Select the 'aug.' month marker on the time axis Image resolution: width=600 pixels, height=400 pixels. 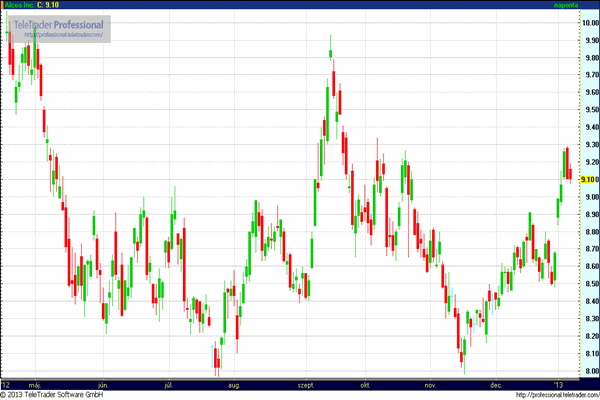[x=234, y=384]
